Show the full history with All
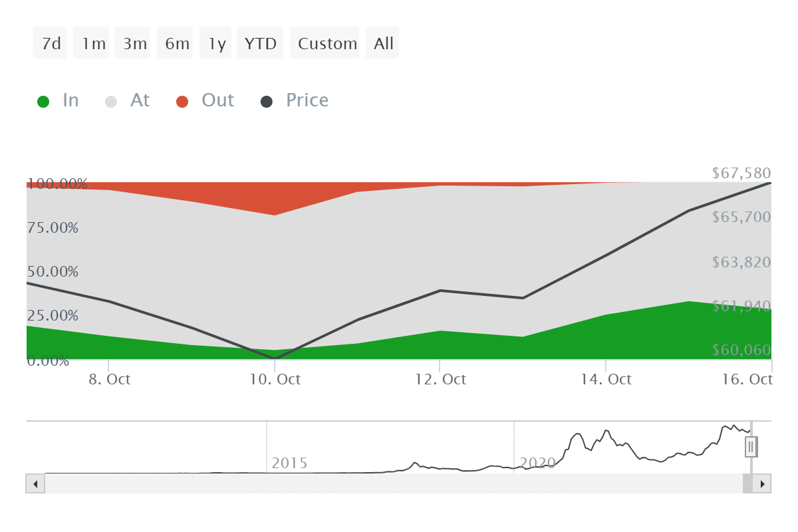This screenshot has width=798, height=532. (x=383, y=44)
